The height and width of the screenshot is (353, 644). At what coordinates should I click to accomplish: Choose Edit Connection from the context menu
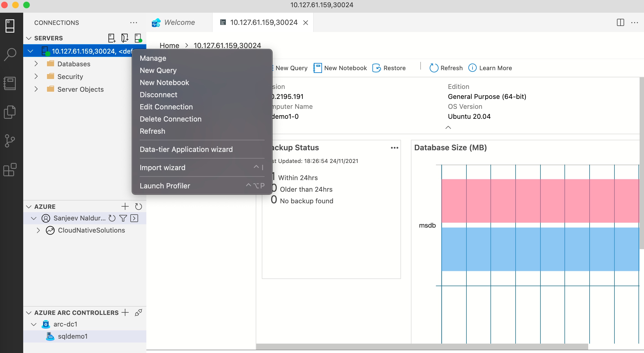(x=202, y=107)
